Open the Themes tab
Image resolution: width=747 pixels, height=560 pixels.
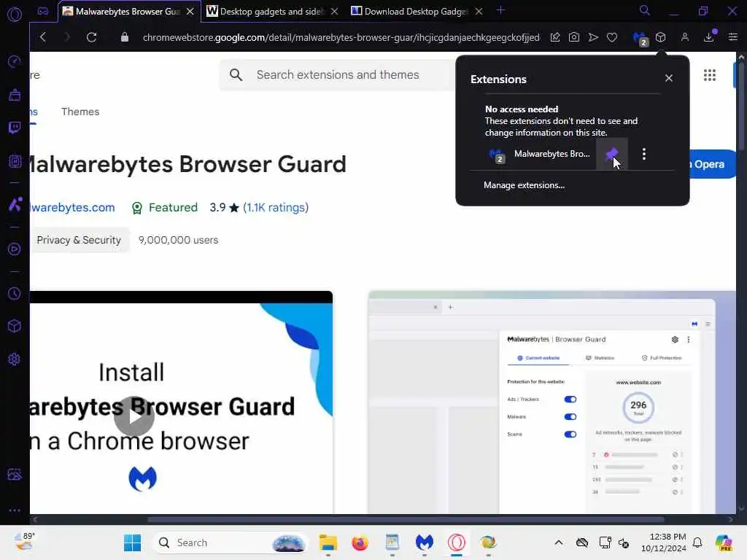[x=80, y=112]
